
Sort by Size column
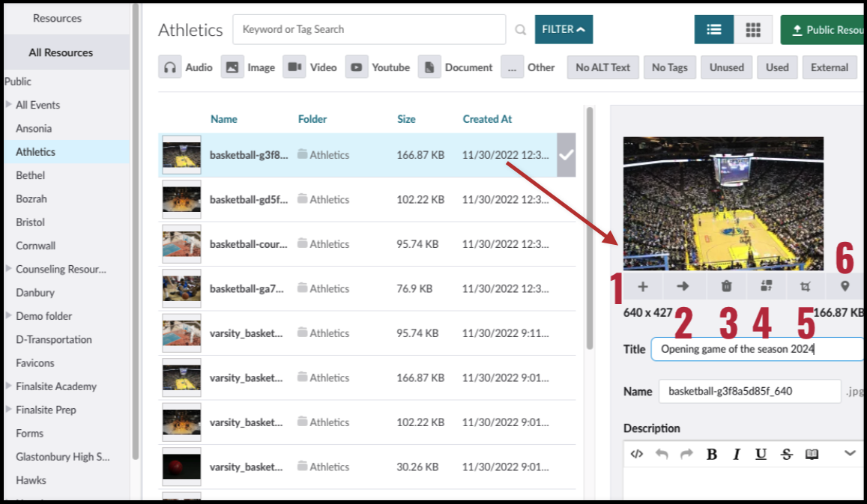pos(406,119)
